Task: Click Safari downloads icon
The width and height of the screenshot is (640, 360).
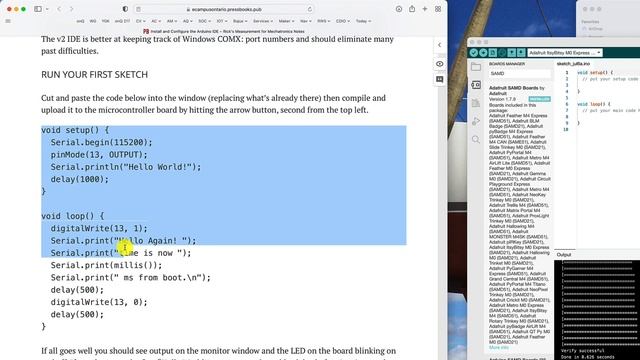Action: point(399,9)
